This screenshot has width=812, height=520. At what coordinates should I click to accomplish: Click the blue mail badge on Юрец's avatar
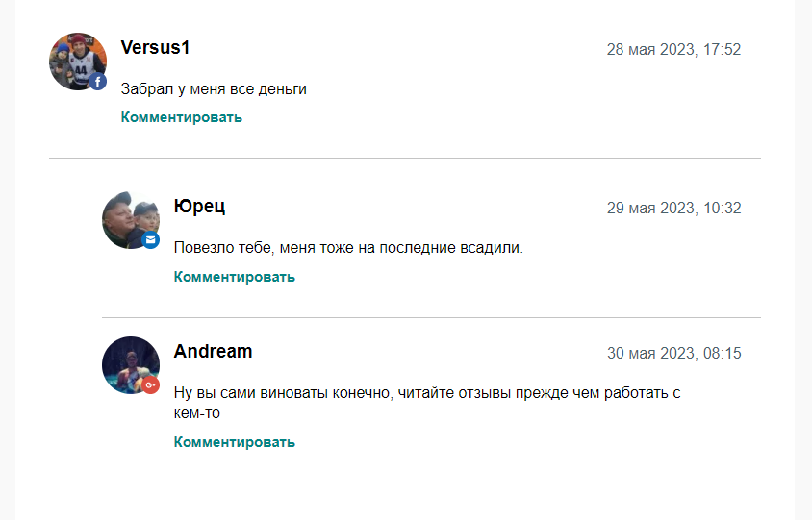151,239
